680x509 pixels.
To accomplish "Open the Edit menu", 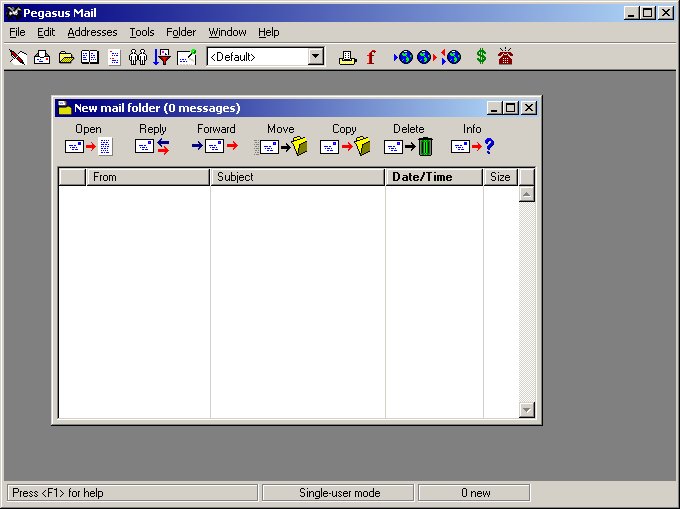I will (x=46, y=33).
